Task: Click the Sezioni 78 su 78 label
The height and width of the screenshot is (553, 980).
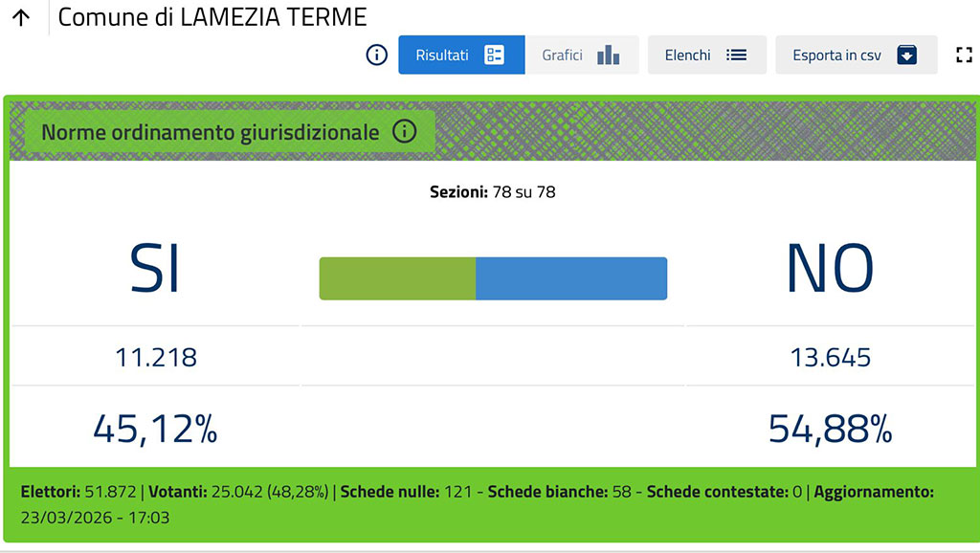Action: click(493, 192)
